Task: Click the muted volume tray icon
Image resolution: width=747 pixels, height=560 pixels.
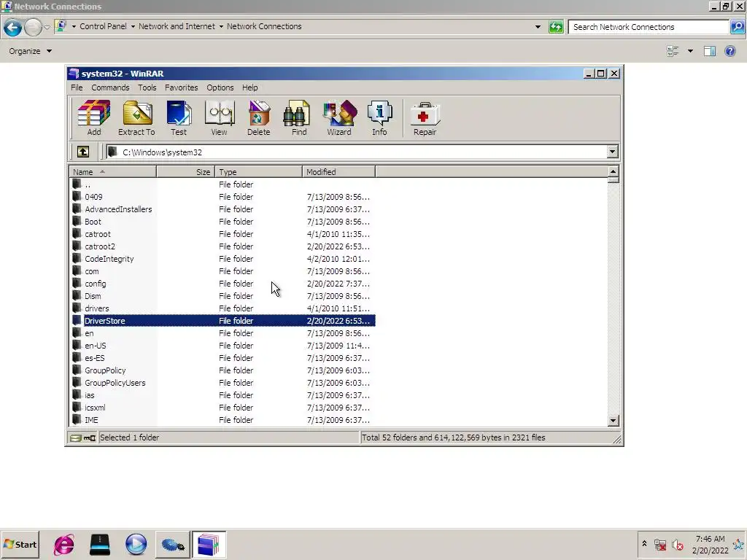Action: coord(677,544)
